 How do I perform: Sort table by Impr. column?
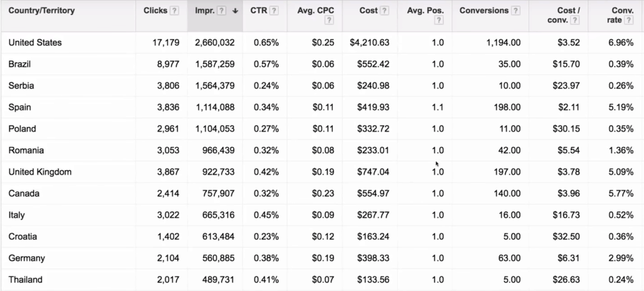204,11
